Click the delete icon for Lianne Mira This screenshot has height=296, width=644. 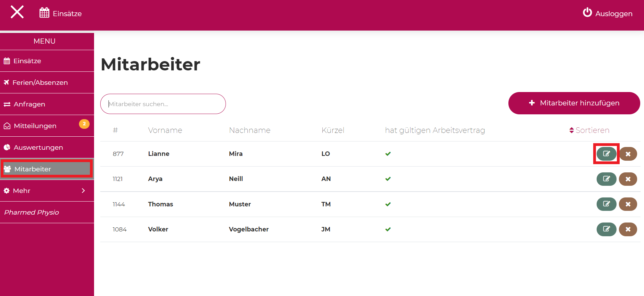(x=628, y=154)
